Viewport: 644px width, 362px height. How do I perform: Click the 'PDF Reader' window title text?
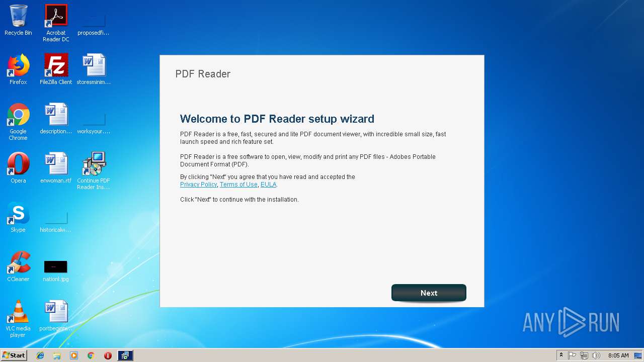coord(203,74)
